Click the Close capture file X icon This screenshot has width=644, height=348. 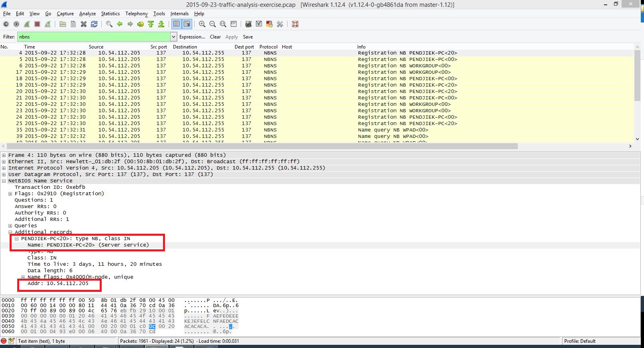[x=84, y=24]
